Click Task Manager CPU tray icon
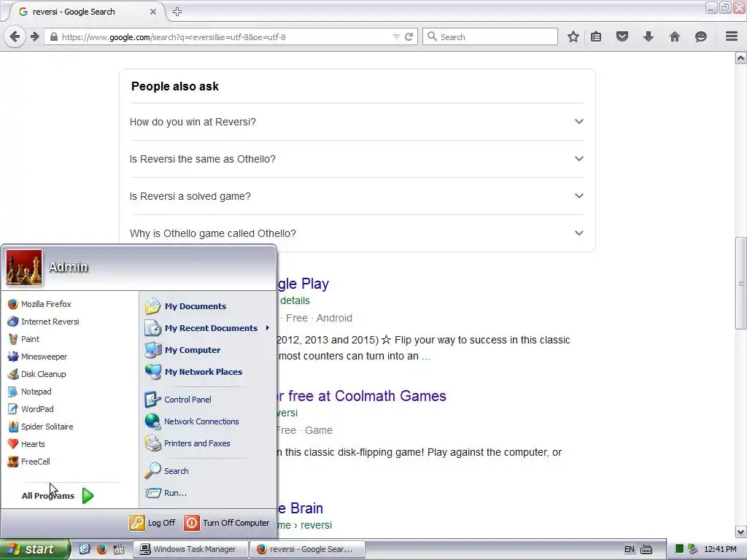747x560 pixels. (679, 549)
